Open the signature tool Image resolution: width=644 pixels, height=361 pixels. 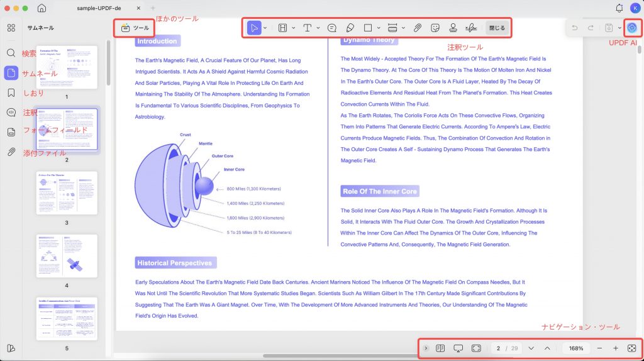(x=471, y=28)
